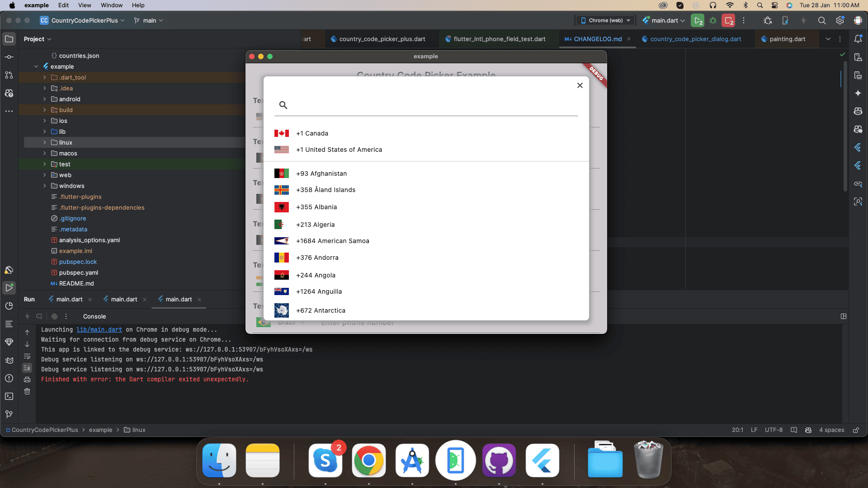Viewport: 868px width, 488px height.
Task: Select Flutter icon in macOS dock
Action: point(543,460)
